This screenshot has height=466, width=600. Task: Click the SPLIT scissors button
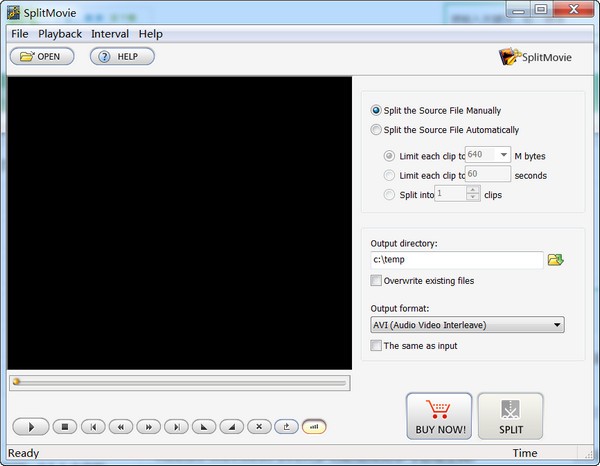[510, 416]
